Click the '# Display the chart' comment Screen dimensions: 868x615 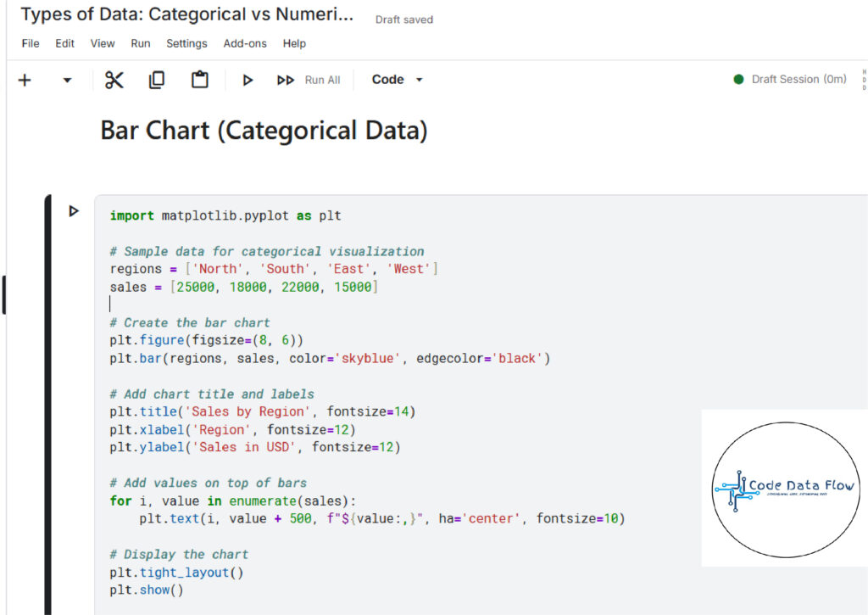tap(179, 555)
